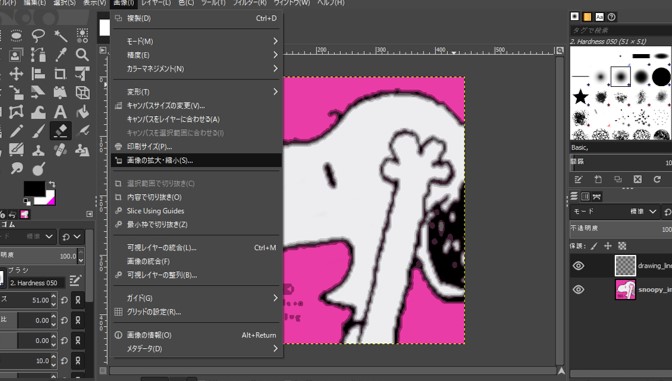The image size is (672, 381).
Task: Click the refresh brushes button
Action: click(657, 179)
